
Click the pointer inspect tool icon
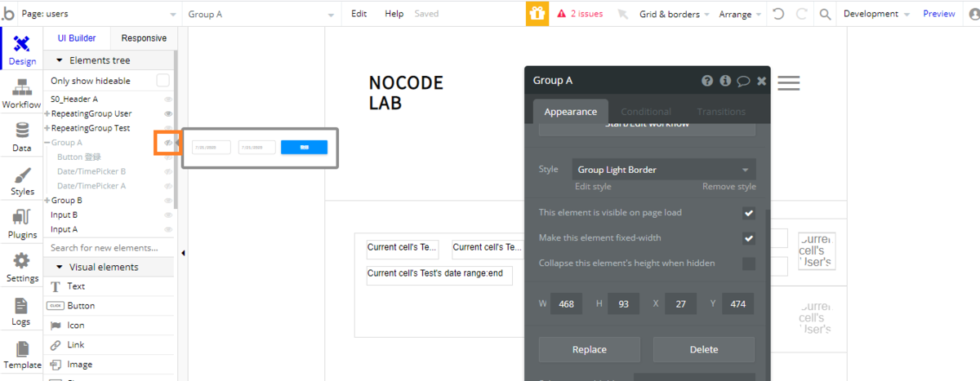pos(622,14)
